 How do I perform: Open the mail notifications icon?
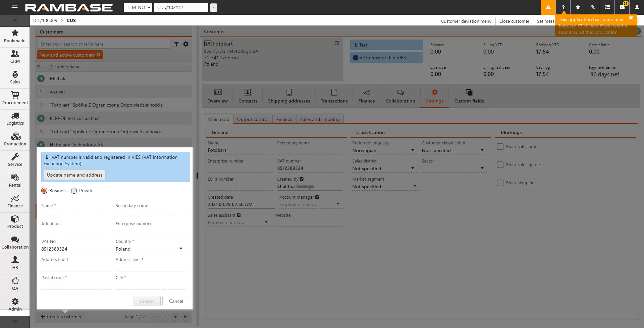click(622, 7)
